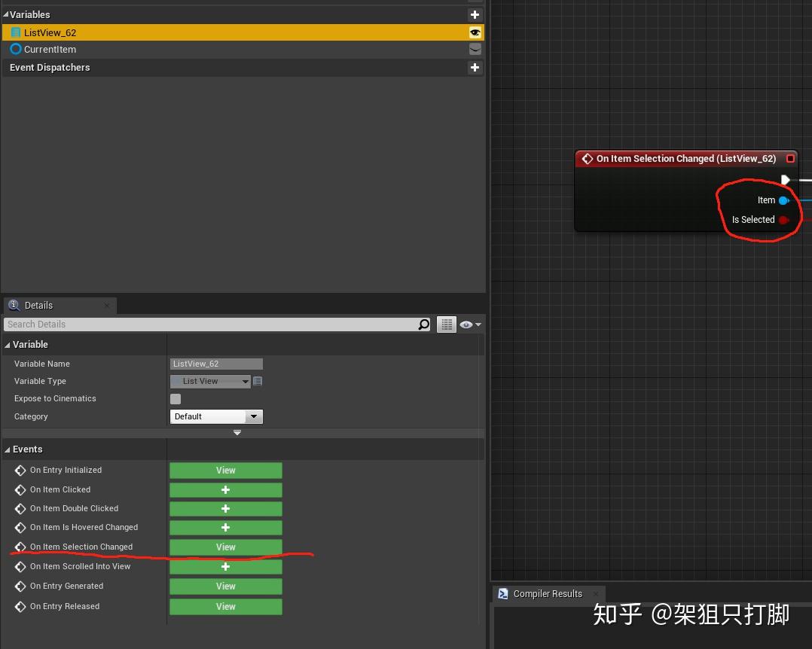Click the Is Selected pin on the node
Screen dimensions: 812x649
point(782,219)
